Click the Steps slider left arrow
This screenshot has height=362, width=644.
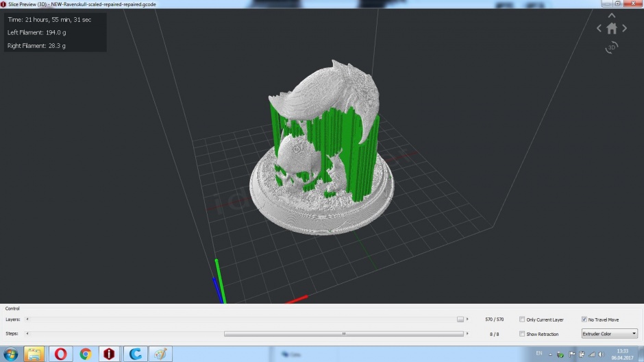[x=27, y=334]
